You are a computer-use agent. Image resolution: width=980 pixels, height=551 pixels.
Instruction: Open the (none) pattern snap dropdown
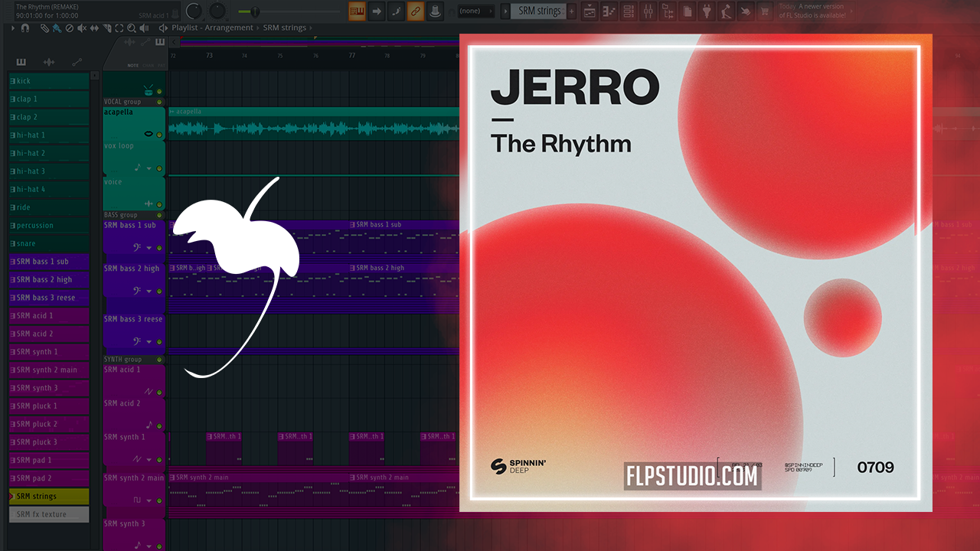tap(475, 11)
